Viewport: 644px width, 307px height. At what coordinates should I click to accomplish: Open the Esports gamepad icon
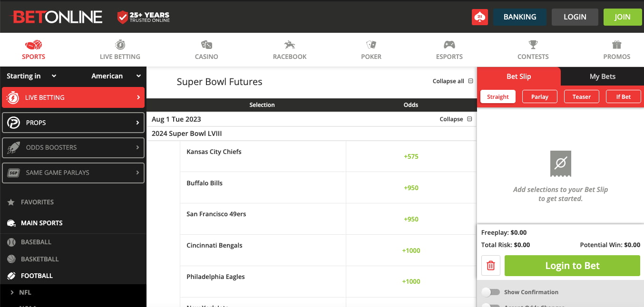click(x=449, y=45)
